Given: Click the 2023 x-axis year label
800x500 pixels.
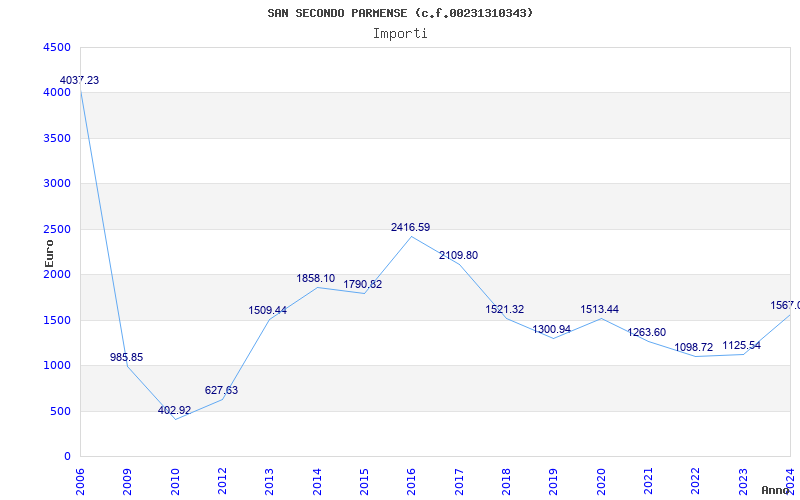Looking at the screenshot, I should point(743,482).
